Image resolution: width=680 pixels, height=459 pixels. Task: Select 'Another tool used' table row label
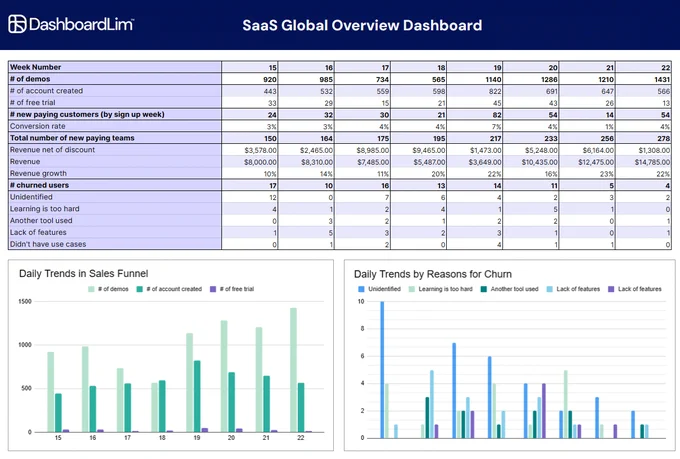point(41,220)
